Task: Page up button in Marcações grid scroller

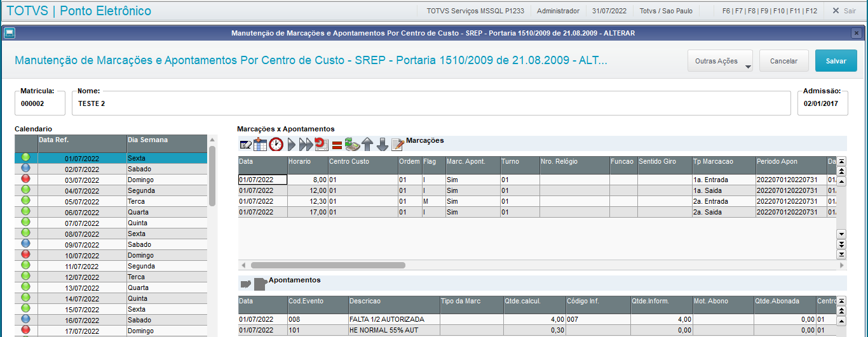Action: click(x=841, y=171)
